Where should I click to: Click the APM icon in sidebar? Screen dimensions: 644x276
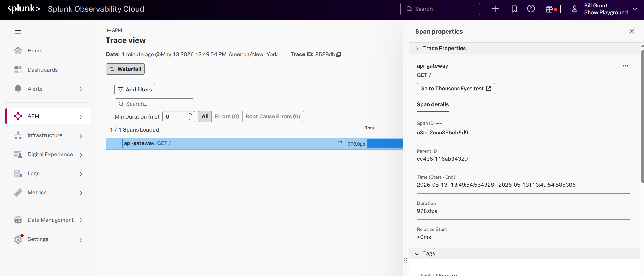pos(18,116)
